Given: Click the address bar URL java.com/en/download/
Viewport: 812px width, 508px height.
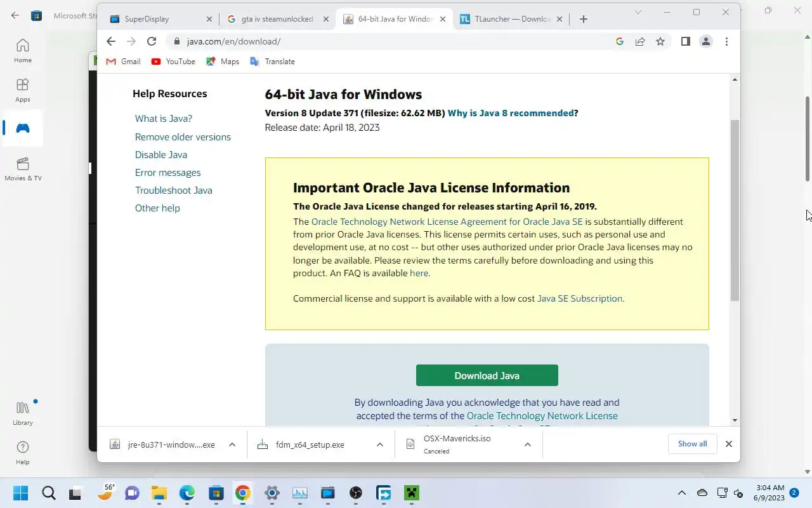Looking at the screenshot, I should coord(233,41).
